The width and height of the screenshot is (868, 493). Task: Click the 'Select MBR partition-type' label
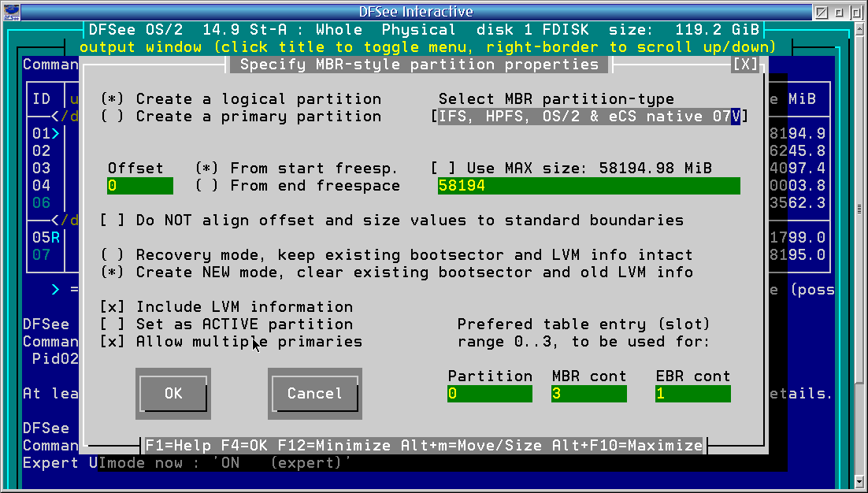pyautogui.click(x=556, y=99)
